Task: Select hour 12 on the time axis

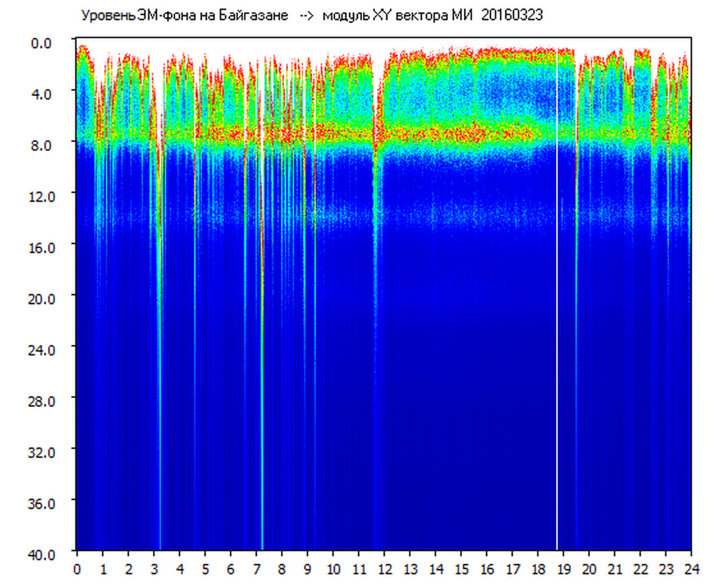Action: point(384,569)
